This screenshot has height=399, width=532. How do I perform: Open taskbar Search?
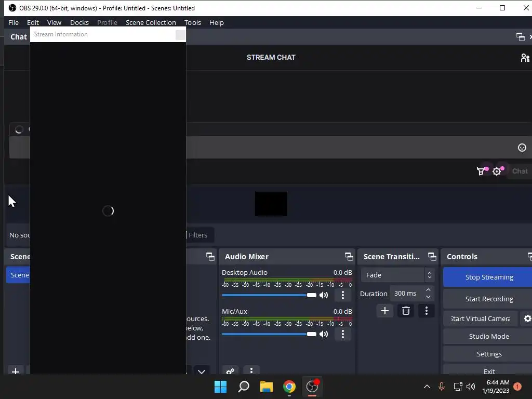click(x=244, y=387)
